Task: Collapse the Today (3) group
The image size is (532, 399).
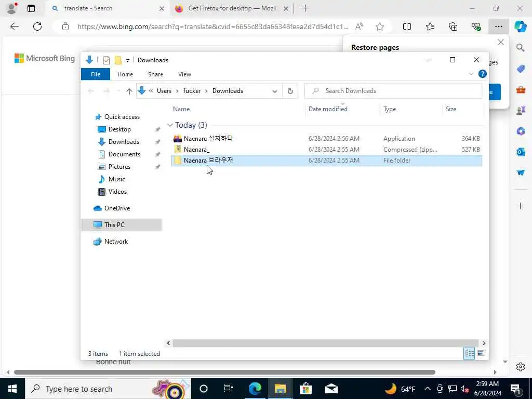Action: point(170,125)
